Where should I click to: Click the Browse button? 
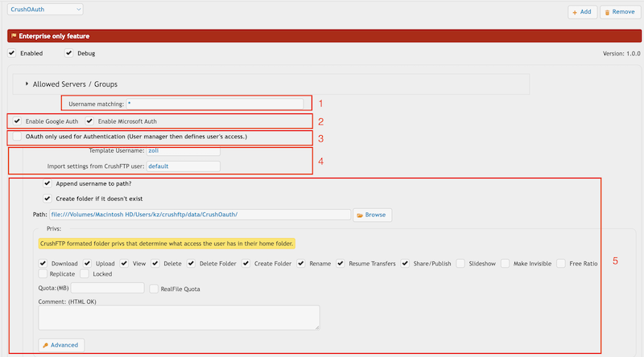(x=372, y=215)
